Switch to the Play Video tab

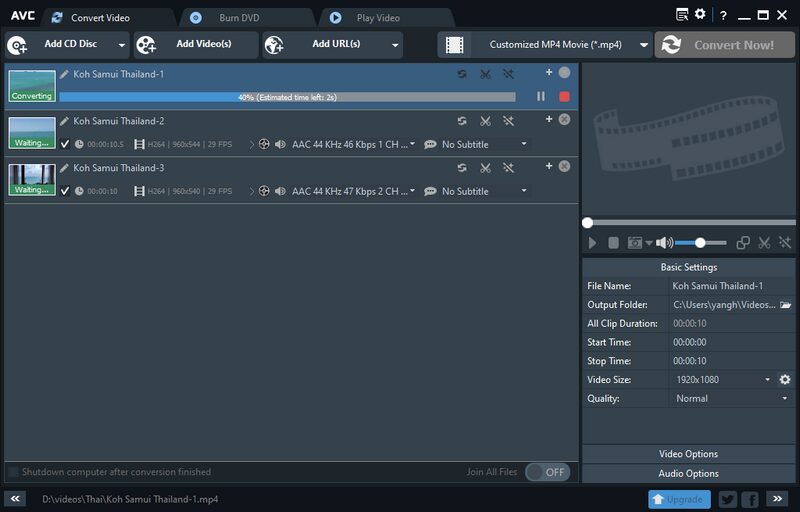coord(379,18)
